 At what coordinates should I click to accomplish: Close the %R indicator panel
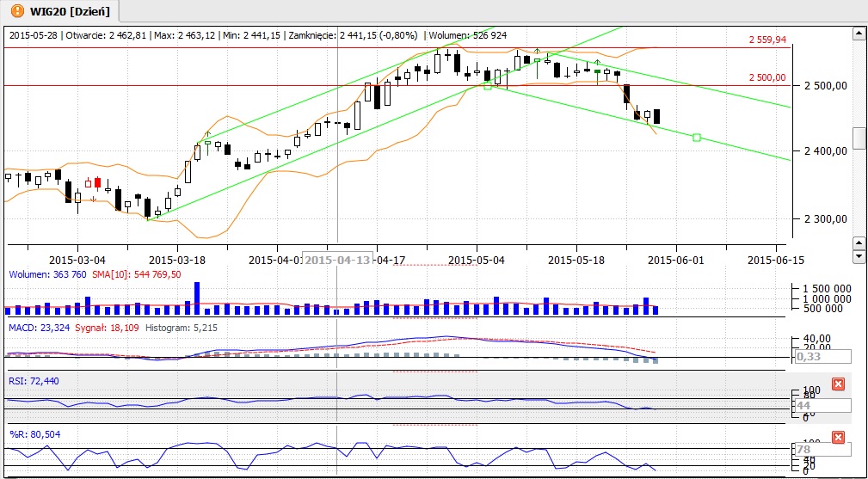(838, 438)
